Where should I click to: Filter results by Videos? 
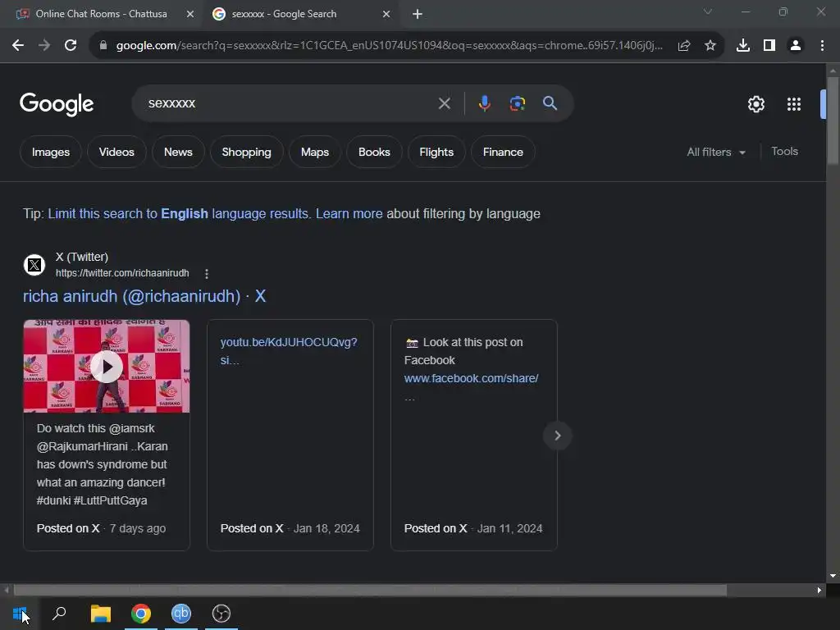[x=116, y=152]
